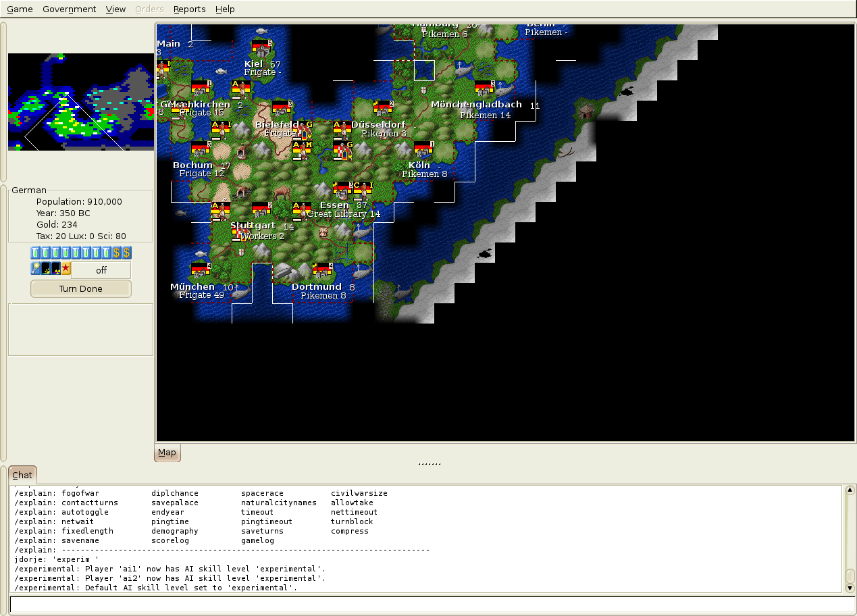Click the last gold dollar tax icon
This screenshot has height=616, width=857.
[x=126, y=253]
